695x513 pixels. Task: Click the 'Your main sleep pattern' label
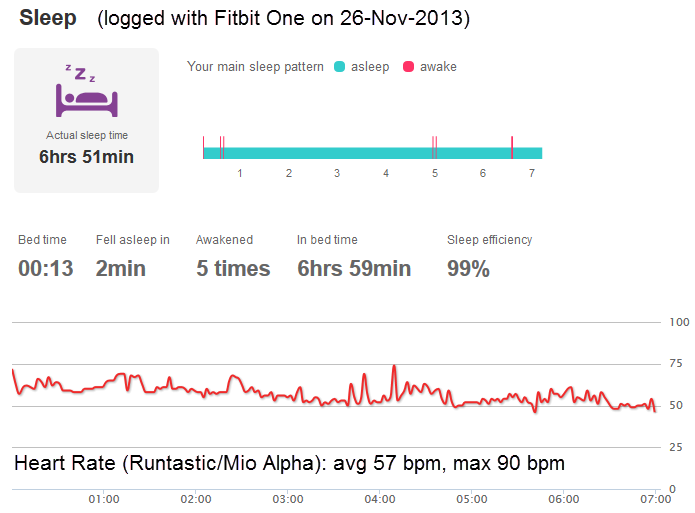[255, 67]
